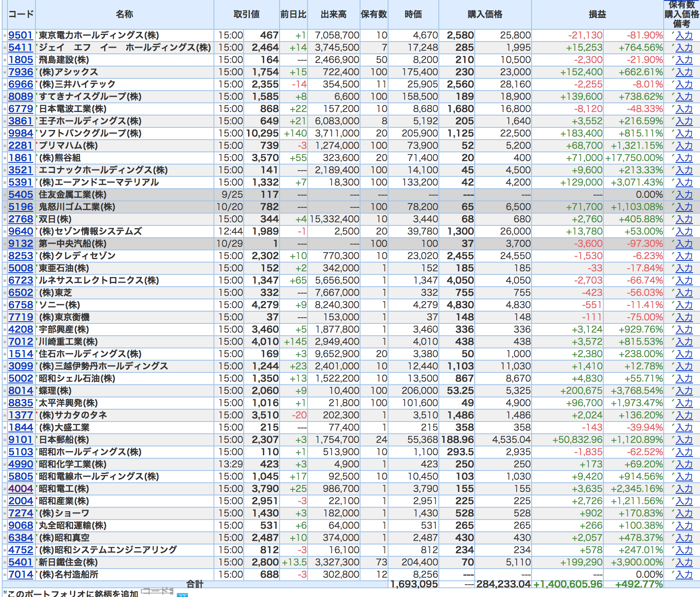Remove (株)アシックス using its row delete icon
700x597 pixels.
coord(5,72)
